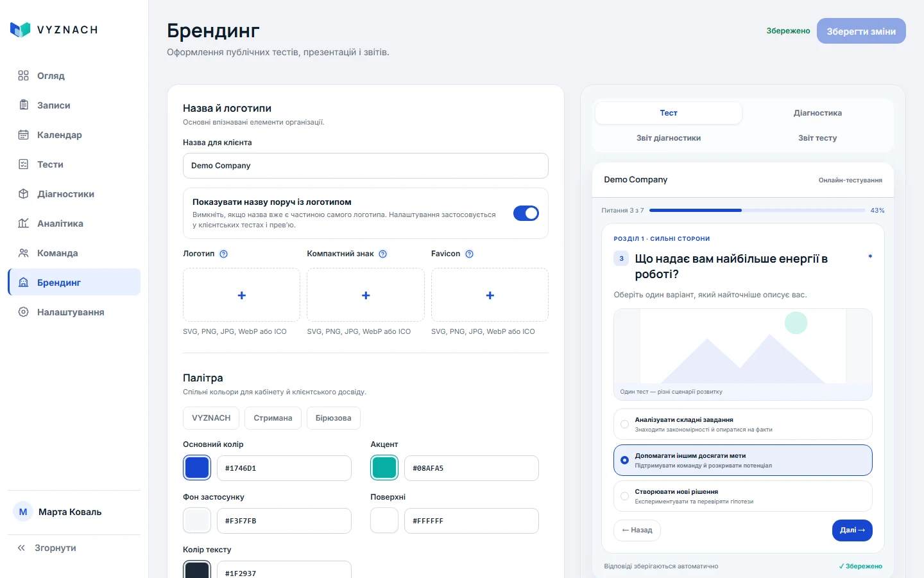Click the Тести checklist icon
This screenshot has width=924, height=578.
tap(24, 164)
